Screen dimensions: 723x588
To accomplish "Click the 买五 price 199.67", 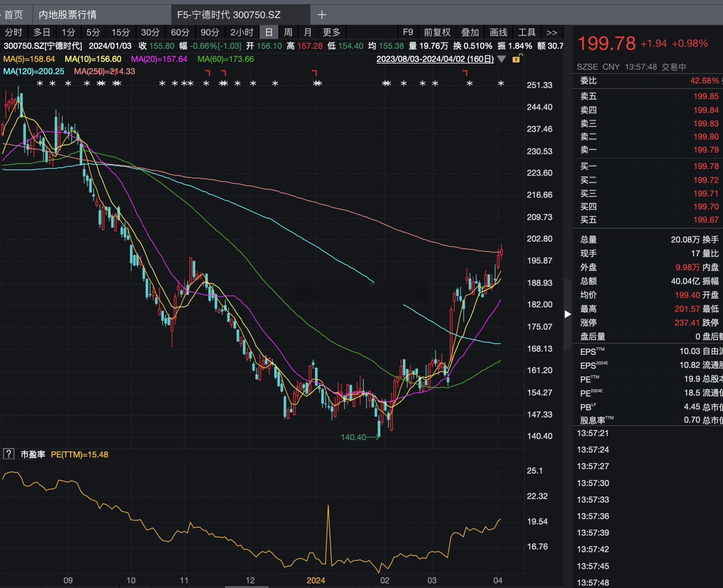I will (x=706, y=220).
